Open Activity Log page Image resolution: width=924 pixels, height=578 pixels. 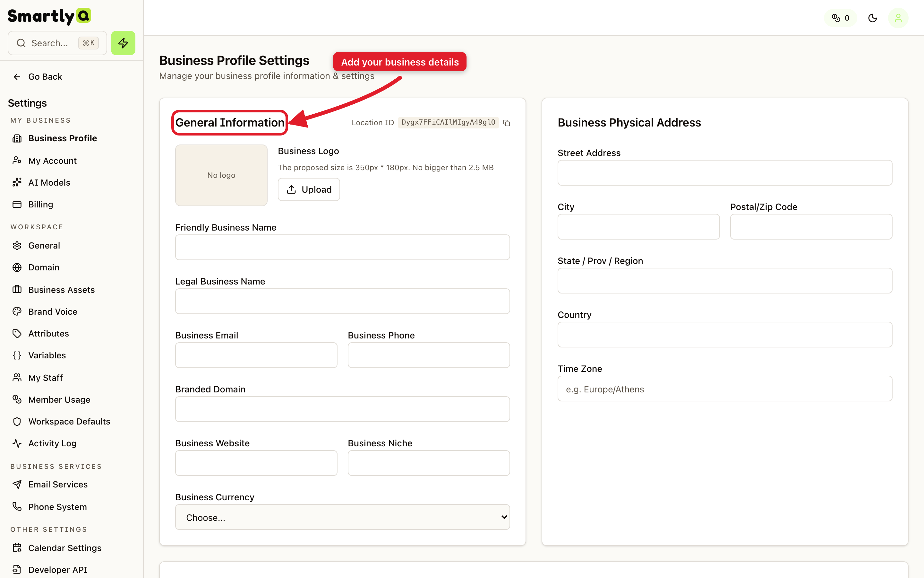tap(52, 443)
